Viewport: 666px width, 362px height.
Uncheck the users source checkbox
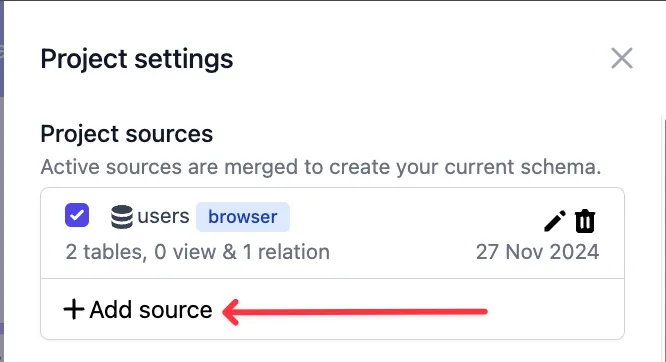77,215
